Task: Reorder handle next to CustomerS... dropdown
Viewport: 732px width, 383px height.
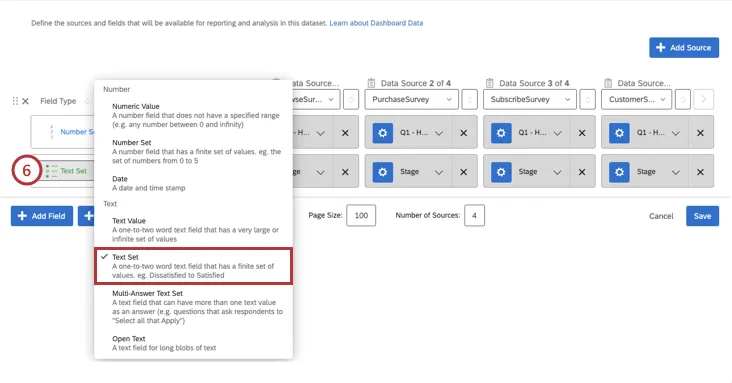Action: [683, 99]
